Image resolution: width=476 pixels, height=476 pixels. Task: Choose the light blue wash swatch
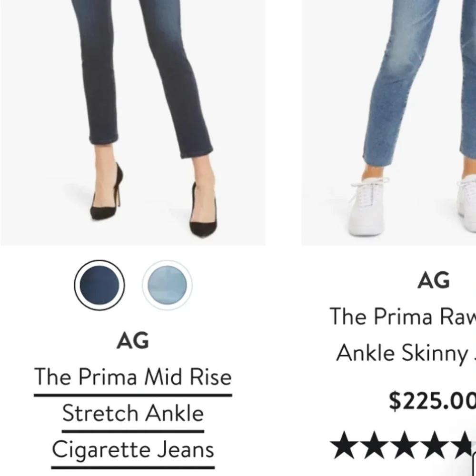[x=167, y=285]
